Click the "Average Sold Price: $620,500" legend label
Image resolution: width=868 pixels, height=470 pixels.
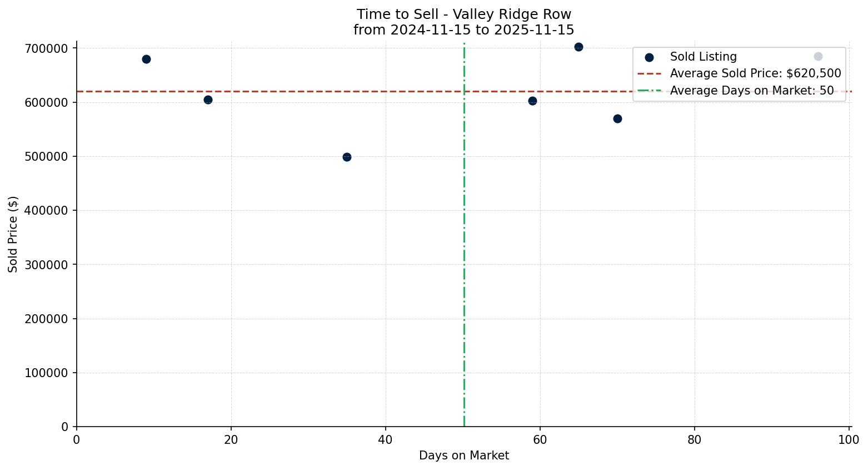pos(755,73)
